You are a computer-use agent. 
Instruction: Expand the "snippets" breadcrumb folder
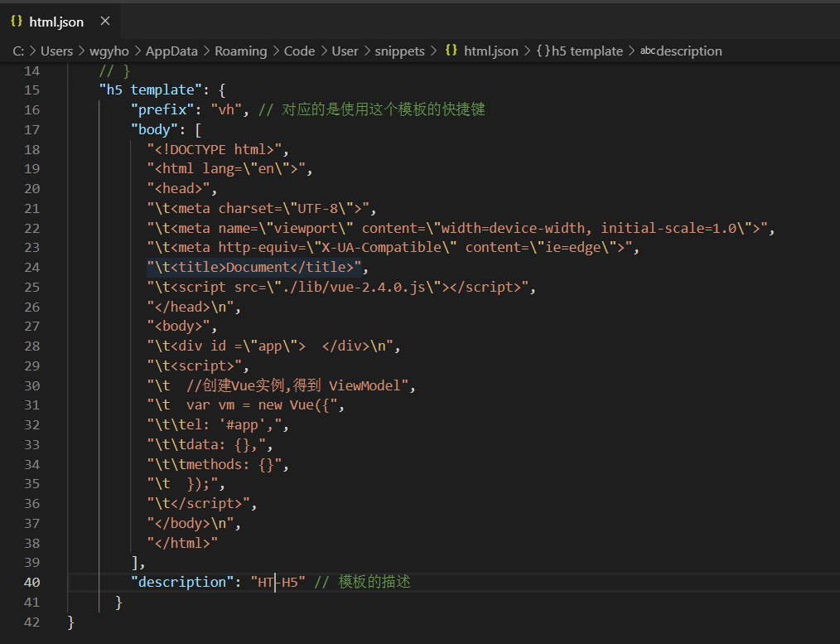[x=399, y=51]
